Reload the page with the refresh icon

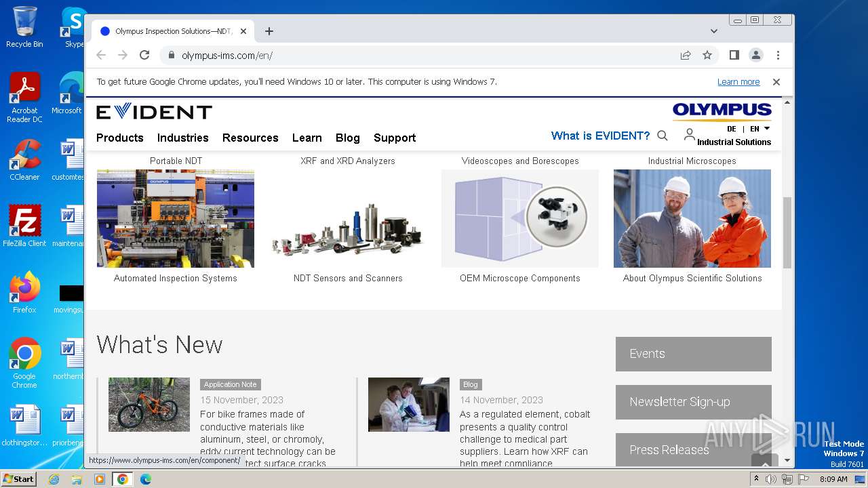click(x=144, y=55)
